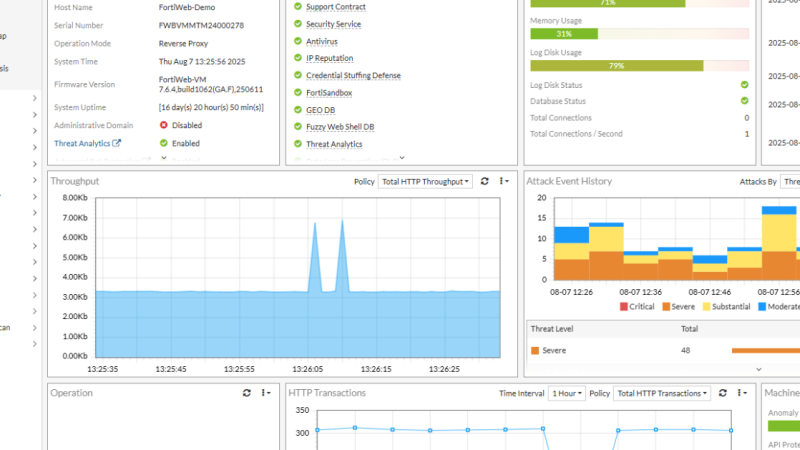Expand more license status rows

click(x=402, y=158)
